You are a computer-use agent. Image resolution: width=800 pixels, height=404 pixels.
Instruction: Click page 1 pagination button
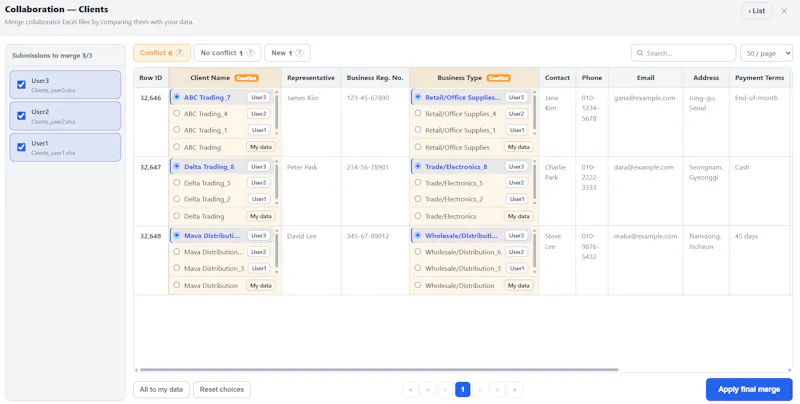coord(463,390)
